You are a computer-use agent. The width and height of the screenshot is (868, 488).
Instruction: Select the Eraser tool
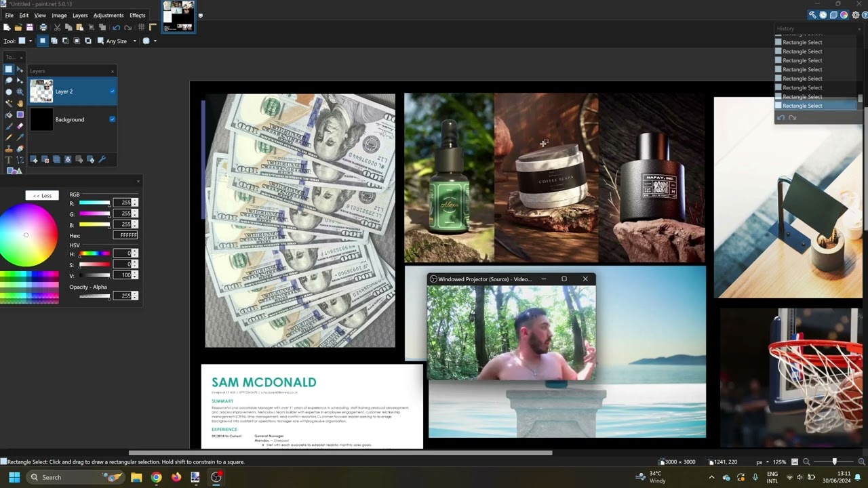click(20, 126)
